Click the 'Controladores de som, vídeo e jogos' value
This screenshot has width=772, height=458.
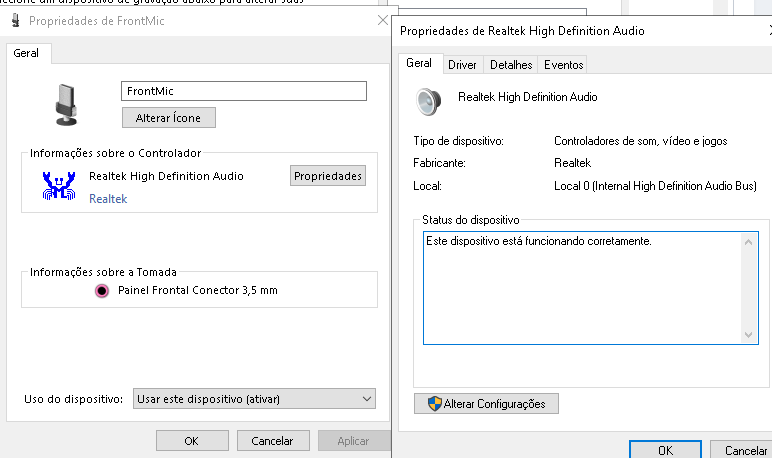click(x=641, y=141)
